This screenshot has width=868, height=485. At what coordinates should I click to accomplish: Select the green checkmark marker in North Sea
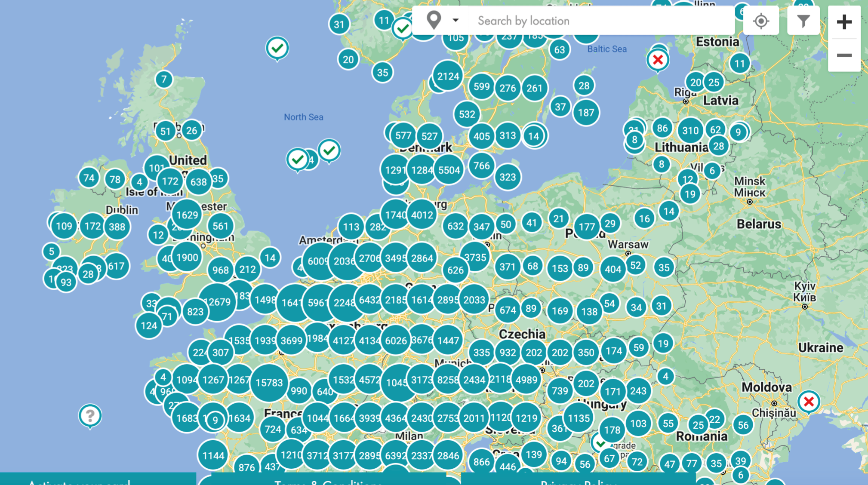329,150
